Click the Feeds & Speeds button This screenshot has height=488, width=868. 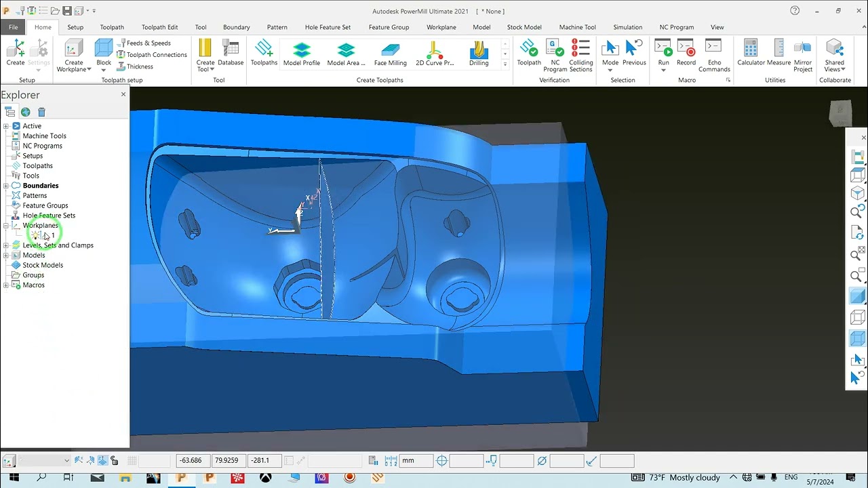(144, 43)
